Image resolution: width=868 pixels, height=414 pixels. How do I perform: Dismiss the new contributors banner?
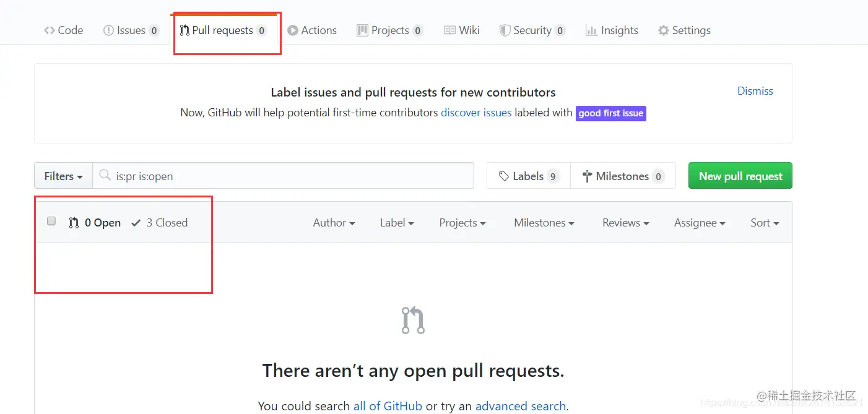click(755, 91)
